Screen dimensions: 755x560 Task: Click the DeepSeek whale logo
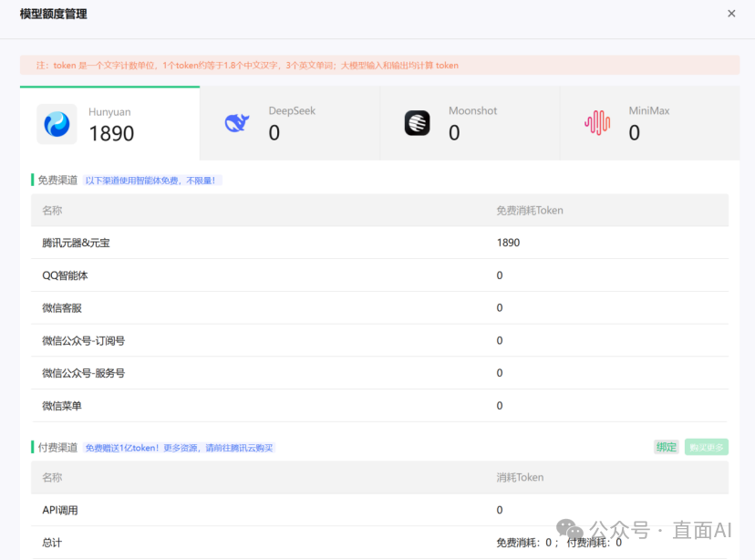237,123
